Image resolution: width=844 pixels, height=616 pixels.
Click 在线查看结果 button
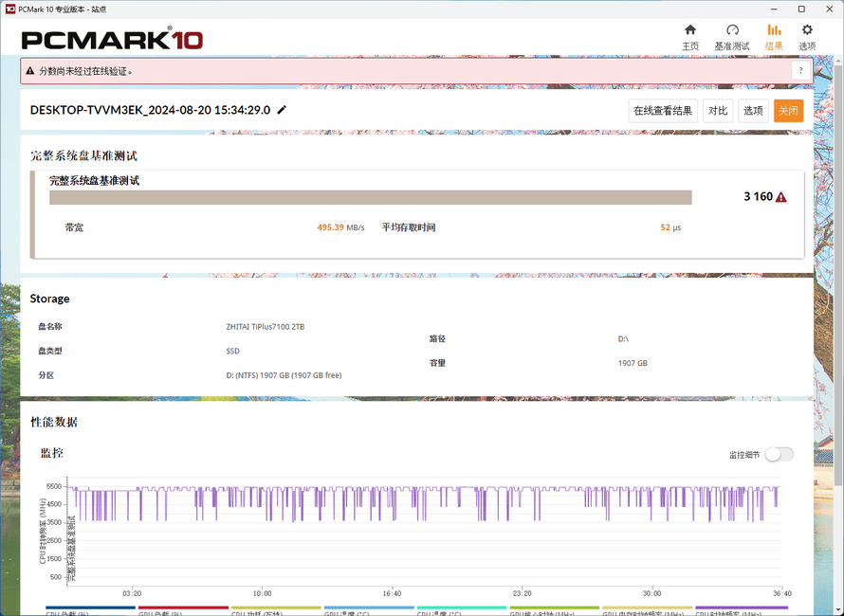[x=664, y=111]
